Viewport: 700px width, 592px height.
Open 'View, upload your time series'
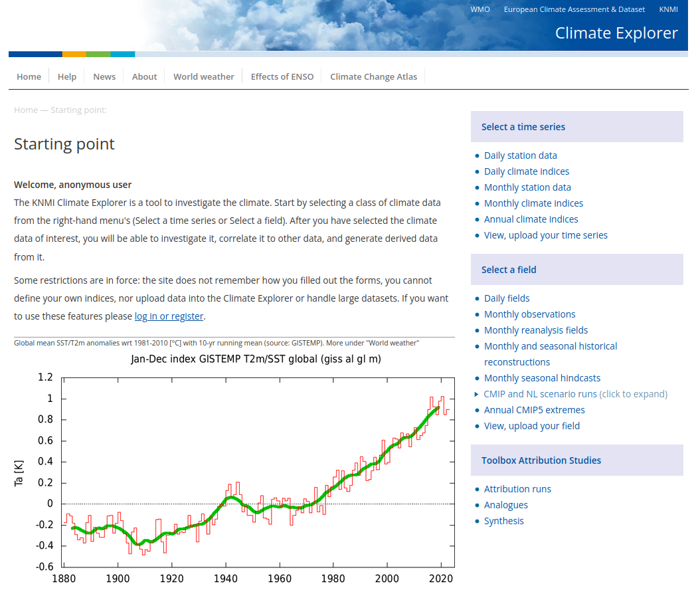click(x=546, y=235)
